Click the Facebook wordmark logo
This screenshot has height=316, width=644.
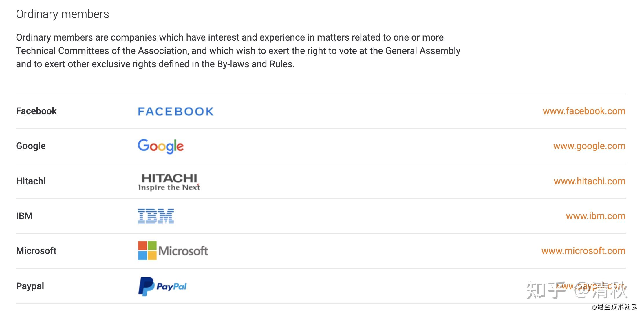175,111
